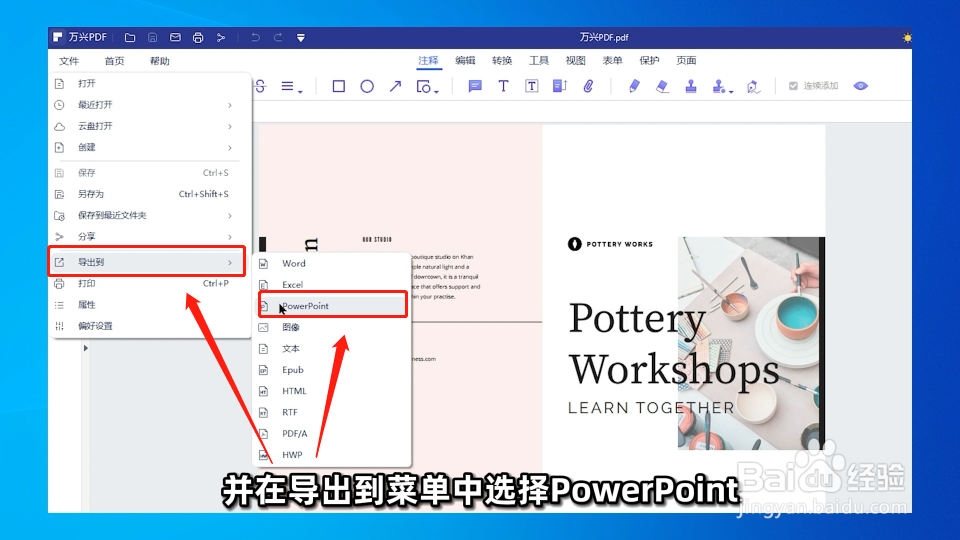The width and height of the screenshot is (960, 540).
Task: Switch to the 视图 tab
Action: click(x=576, y=61)
